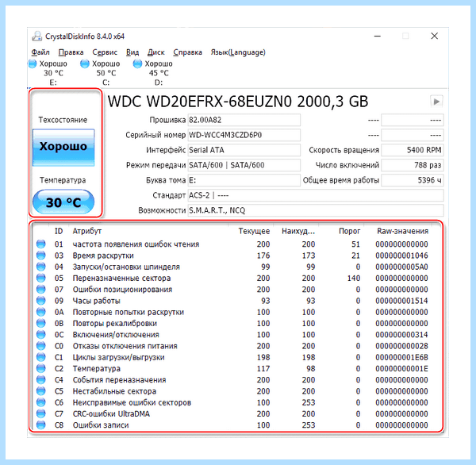The image size is (476, 465).
Task: Click status icon for attribute 03
Action: click(41, 256)
